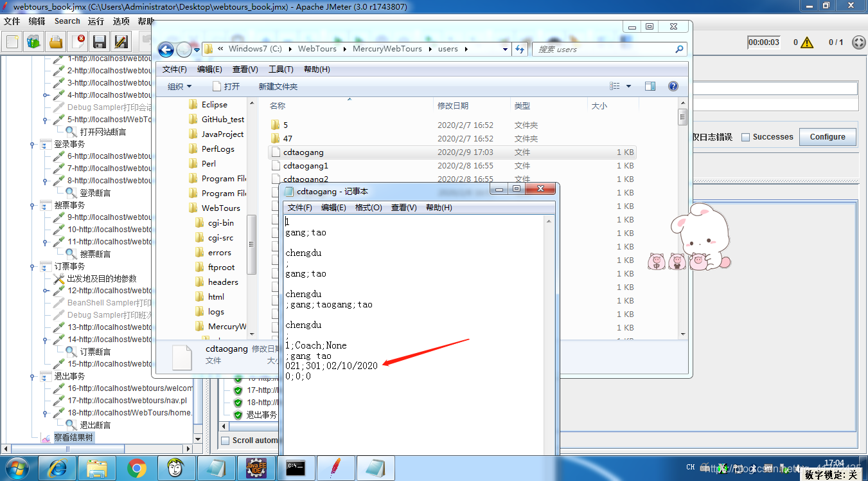The width and height of the screenshot is (868, 481).
Task: Open the JMeter 选项 menu
Action: (x=121, y=21)
